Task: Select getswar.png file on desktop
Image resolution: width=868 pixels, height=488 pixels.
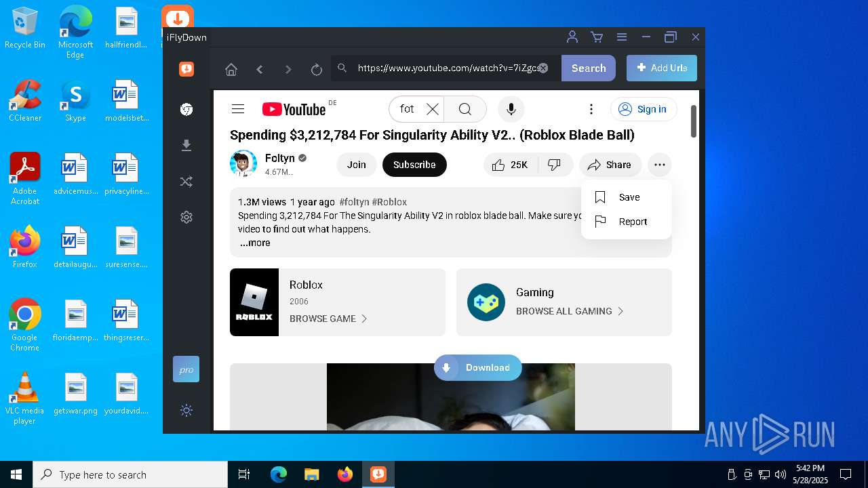Action: [x=76, y=394]
